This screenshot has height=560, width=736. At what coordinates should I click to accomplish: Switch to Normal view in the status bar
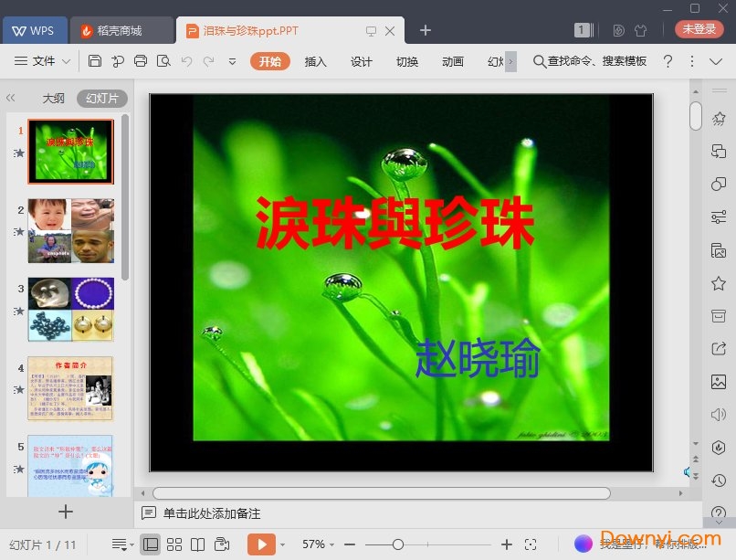(x=152, y=544)
